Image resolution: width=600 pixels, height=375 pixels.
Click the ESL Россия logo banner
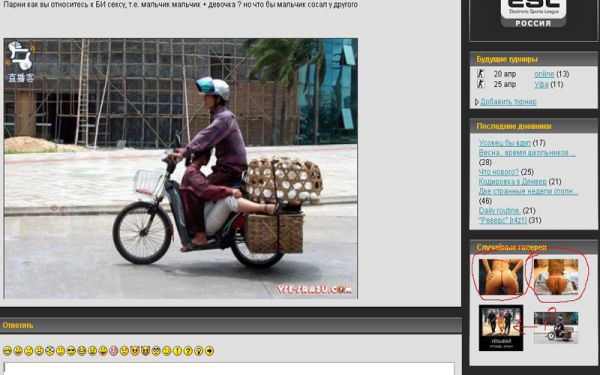[533, 13]
